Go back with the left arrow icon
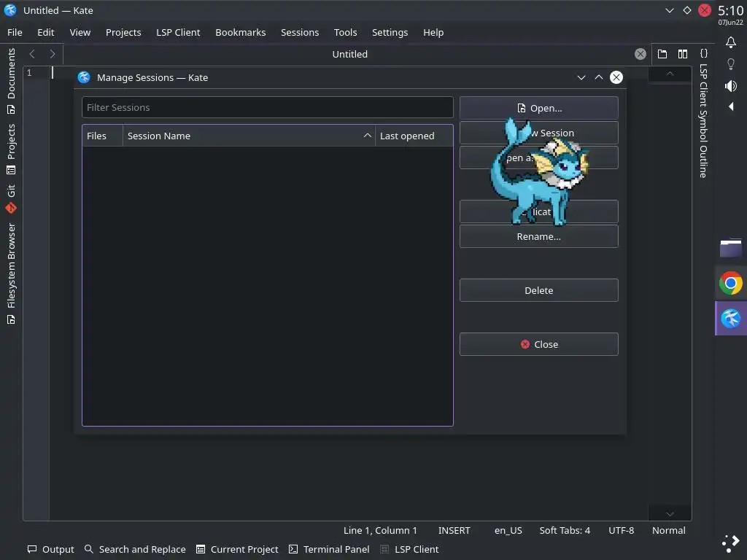The height and width of the screenshot is (560, 747). tap(32, 54)
